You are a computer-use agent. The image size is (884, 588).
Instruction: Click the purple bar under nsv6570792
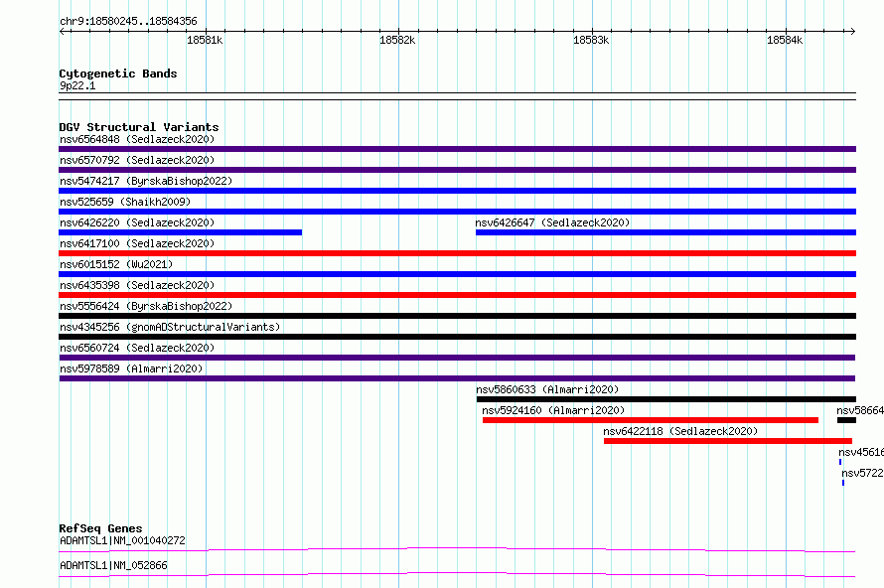[457, 170]
